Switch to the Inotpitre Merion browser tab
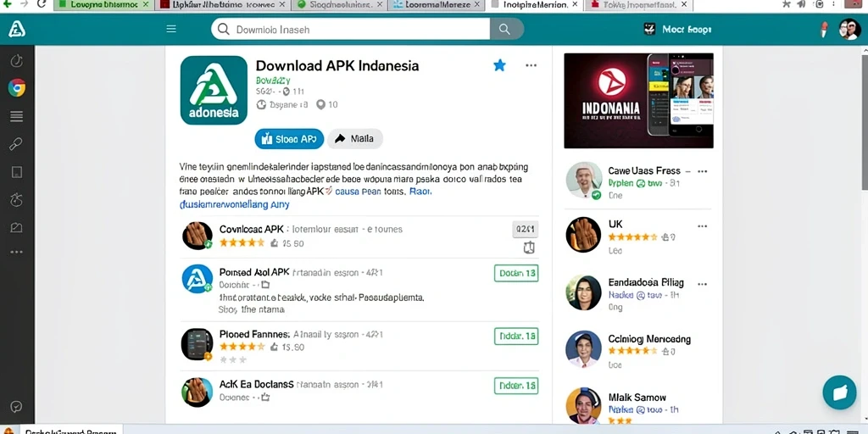Screen dimensions: 868x434 (534, 5)
